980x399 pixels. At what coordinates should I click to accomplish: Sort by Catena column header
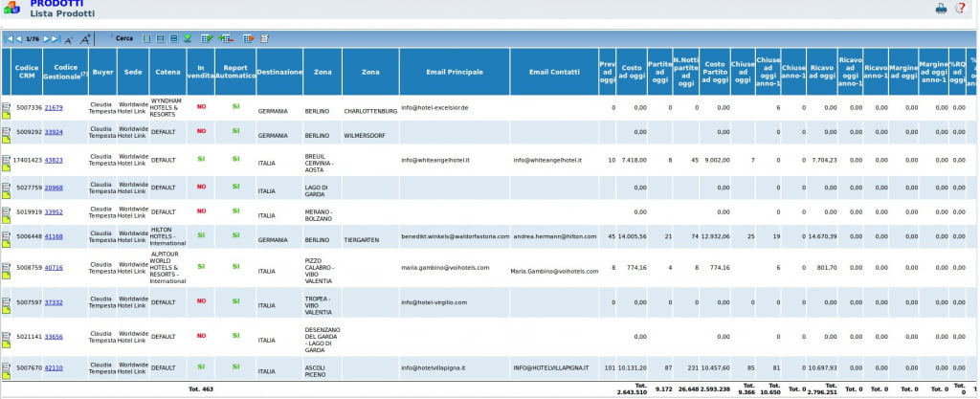(168, 72)
